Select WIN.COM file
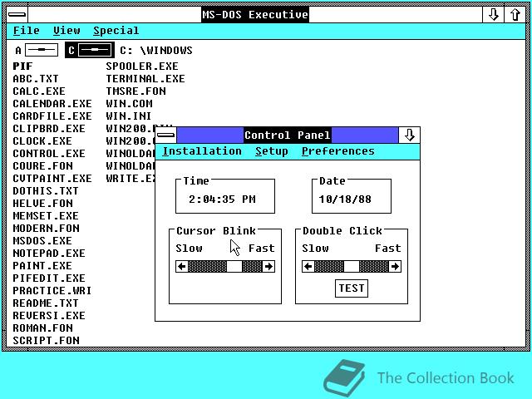This screenshot has height=399, width=532. (x=129, y=104)
